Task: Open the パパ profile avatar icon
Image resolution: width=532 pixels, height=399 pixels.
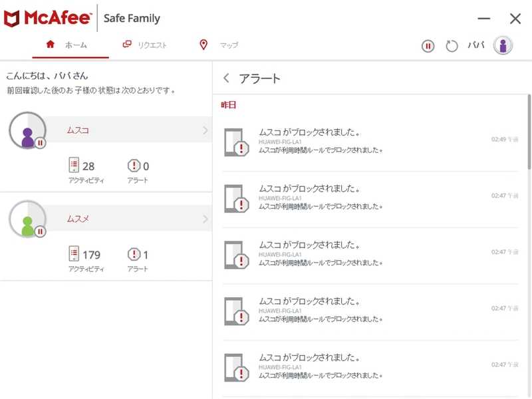Action: tap(503, 46)
